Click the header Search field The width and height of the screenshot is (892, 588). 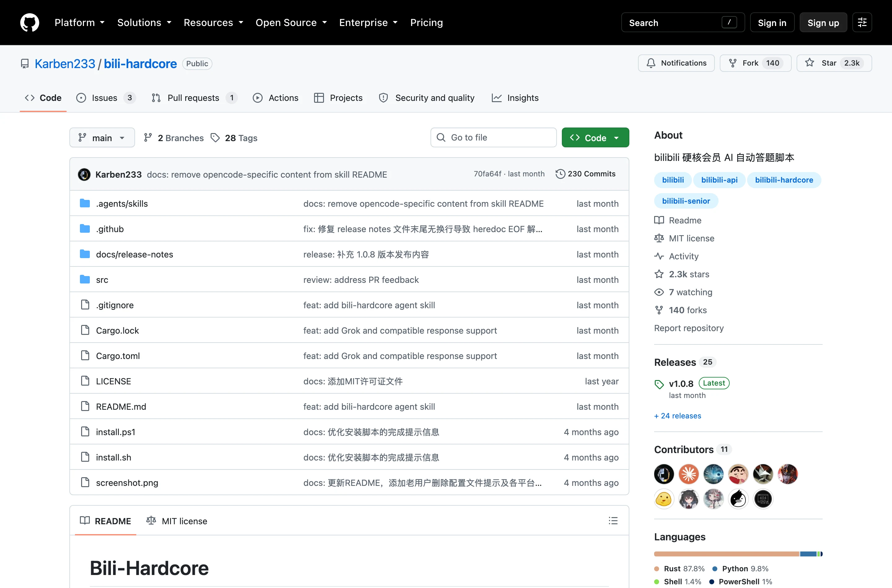pyautogui.click(x=683, y=23)
